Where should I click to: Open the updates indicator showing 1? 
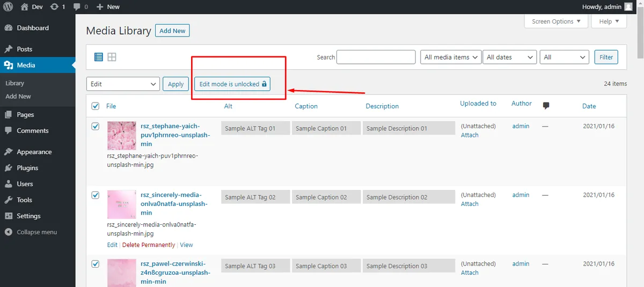(57, 7)
